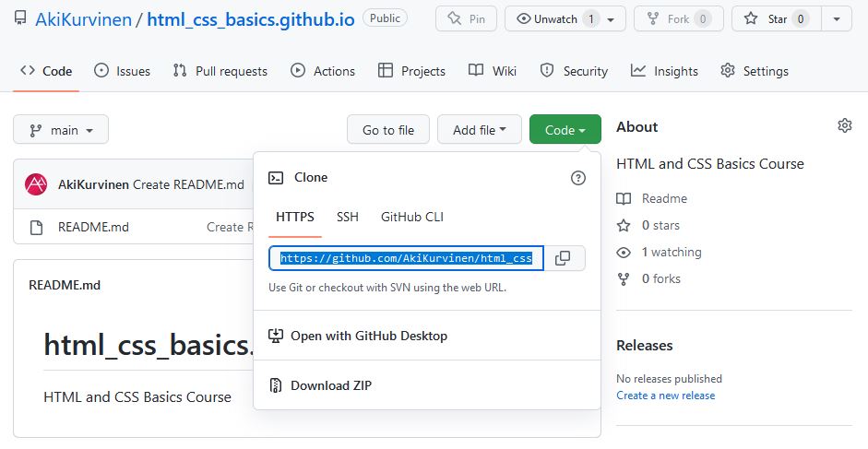
Task: Open the Wiki tab
Action: 493,71
